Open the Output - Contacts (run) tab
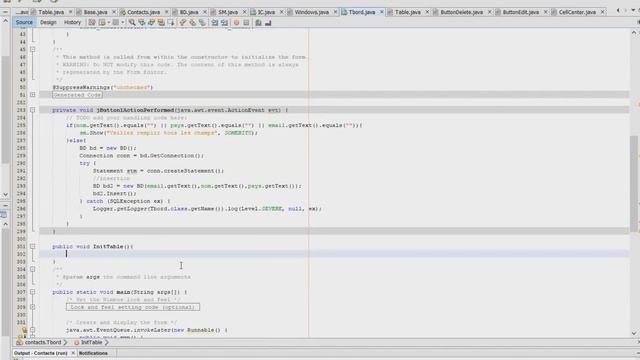640x360 pixels. (40, 353)
